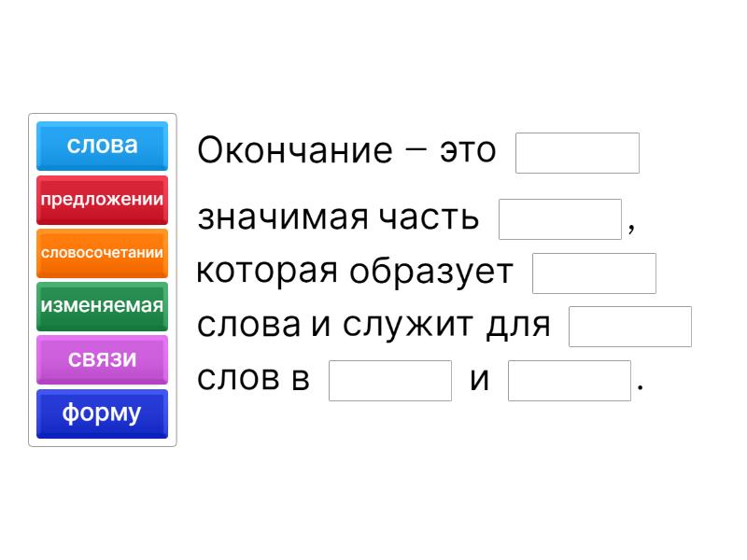The height and width of the screenshot is (560, 747).
Task: Choose the orange 'словосочетании' tile
Action: (102, 252)
